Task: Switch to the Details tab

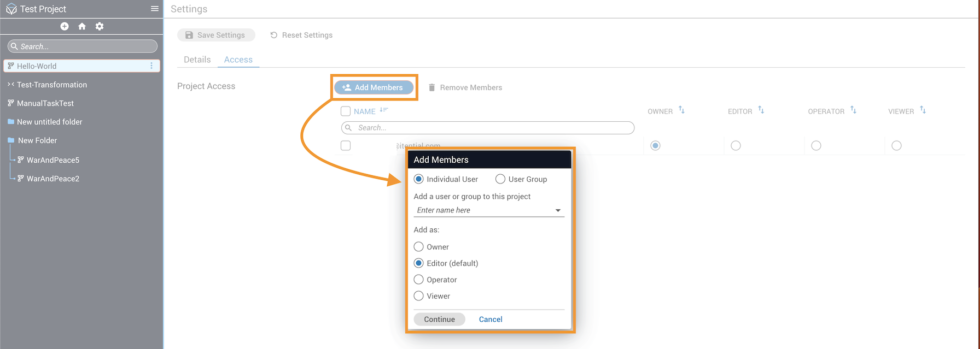Action: (x=197, y=60)
